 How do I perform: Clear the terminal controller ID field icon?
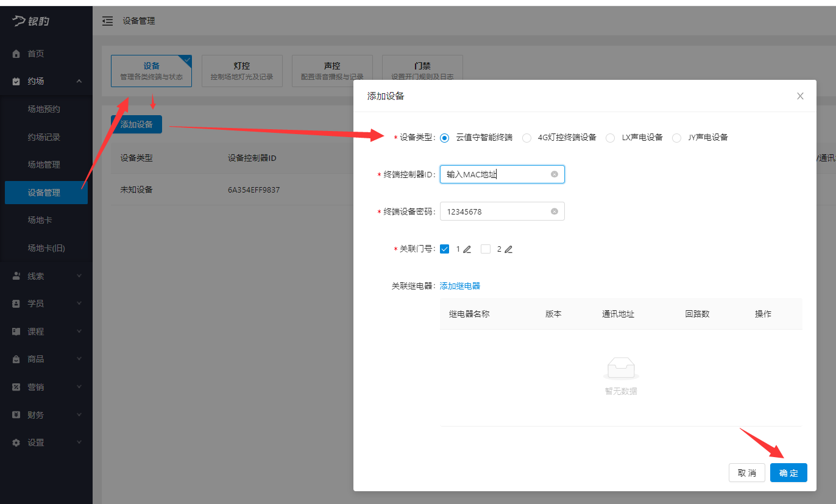click(554, 174)
